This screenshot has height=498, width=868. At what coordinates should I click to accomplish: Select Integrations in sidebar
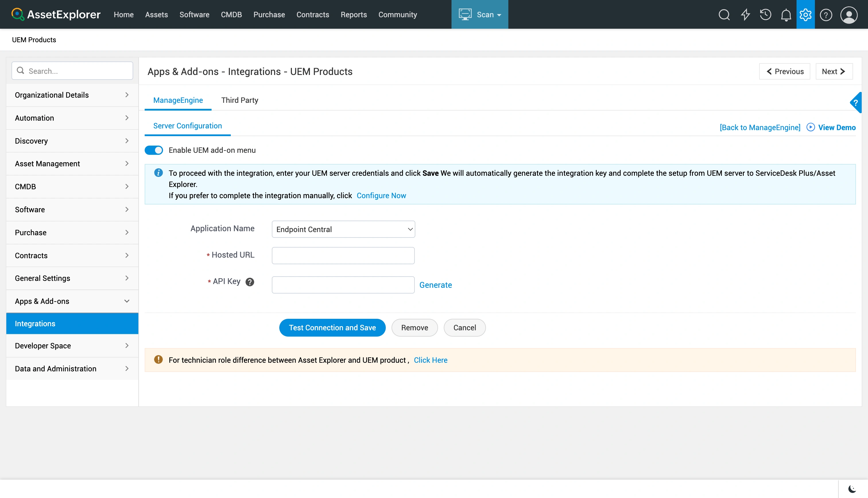click(x=72, y=323)
